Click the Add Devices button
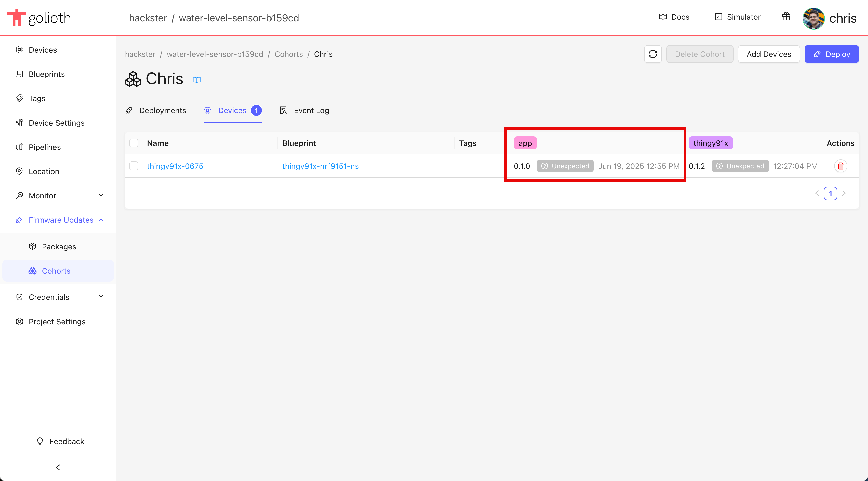868x481 pixels. coord(769,54)
